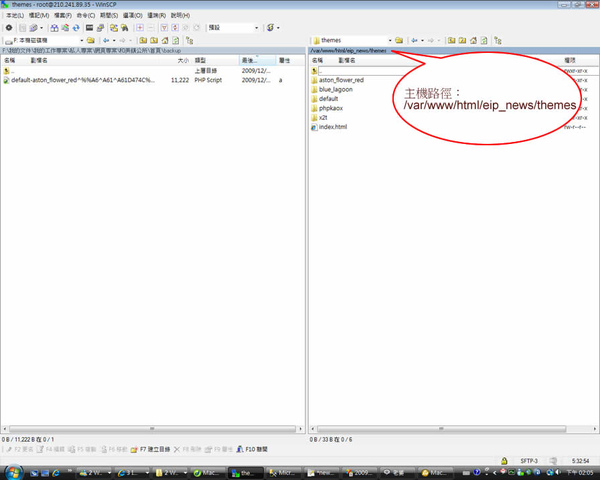Click the lock encryption status bar icon
600x480 pixels.
click(504, 460)
